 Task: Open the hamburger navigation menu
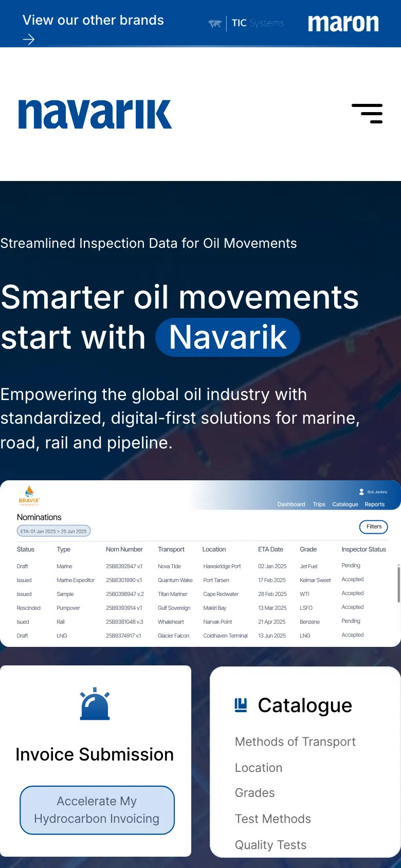(367, 114)
